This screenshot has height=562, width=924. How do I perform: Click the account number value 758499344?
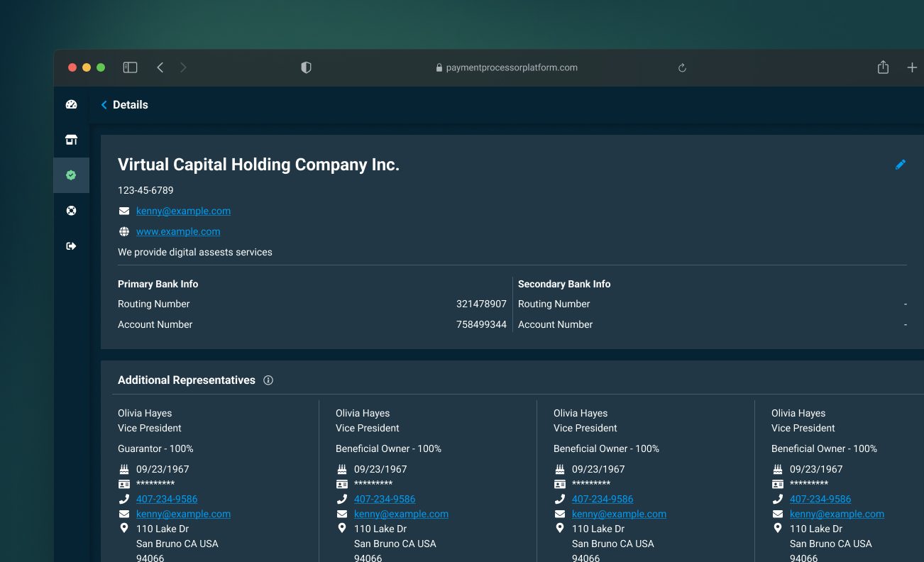[x=481, y=324]
